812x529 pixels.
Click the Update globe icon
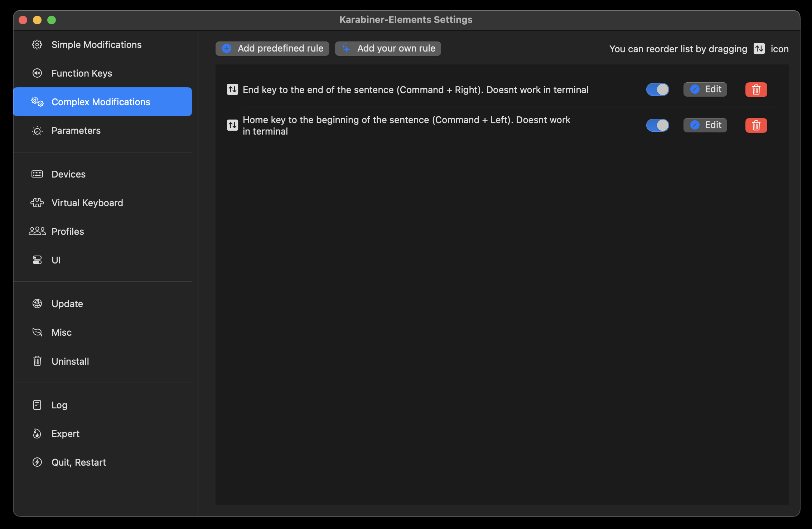37,304
